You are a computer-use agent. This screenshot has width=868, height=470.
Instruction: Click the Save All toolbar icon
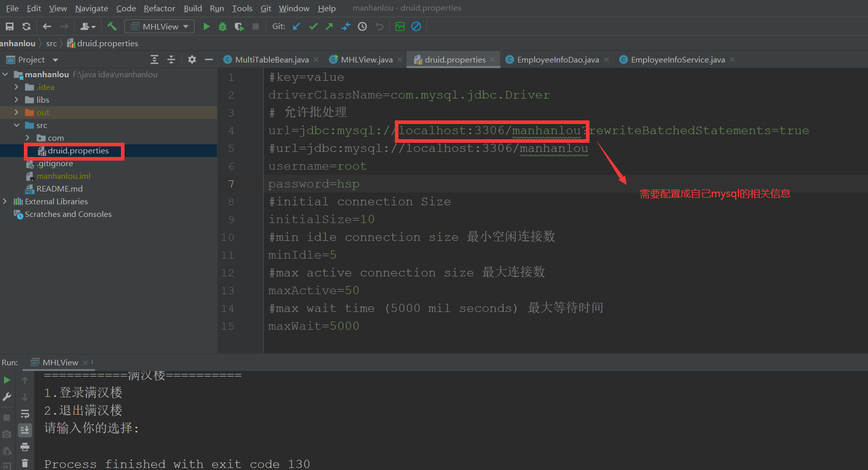(10, 26)
